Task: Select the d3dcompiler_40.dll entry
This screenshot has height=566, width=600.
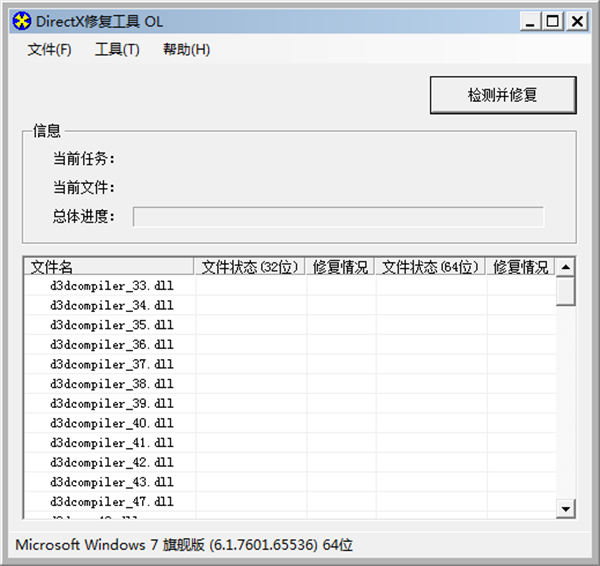Action: [x=112, y=423]
